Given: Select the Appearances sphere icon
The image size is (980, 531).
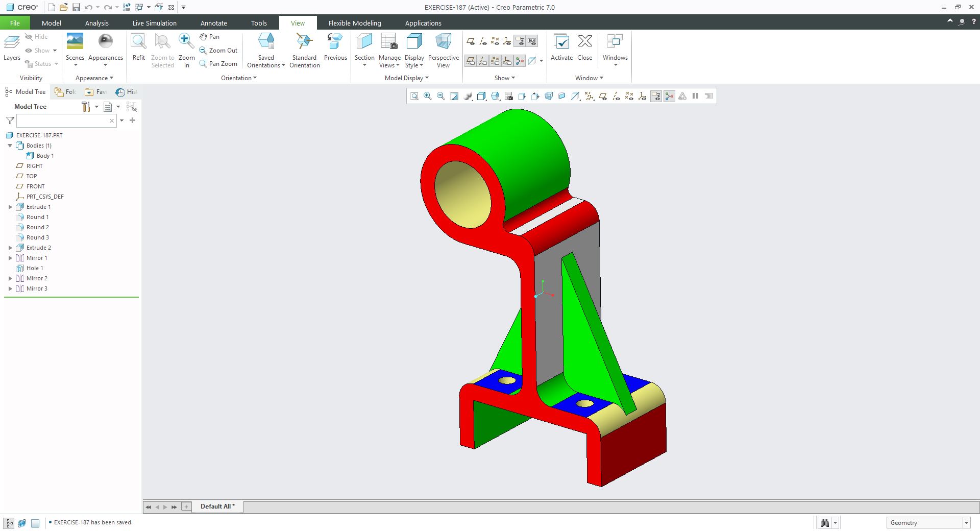Looking at the screenshot, I should (x=106, y=47).
